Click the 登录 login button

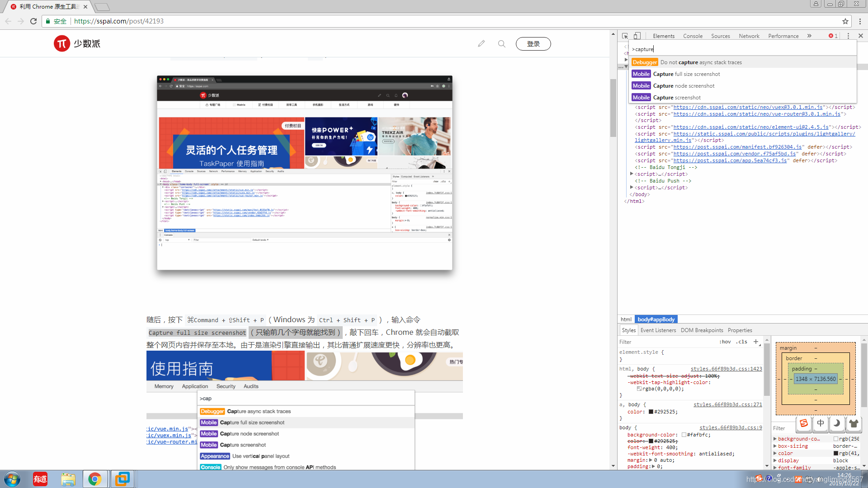[533, 44]
